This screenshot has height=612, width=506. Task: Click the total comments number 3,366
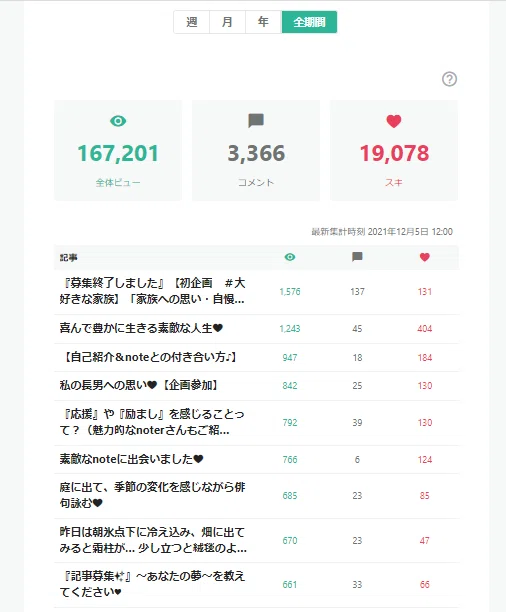click(256, 153)
